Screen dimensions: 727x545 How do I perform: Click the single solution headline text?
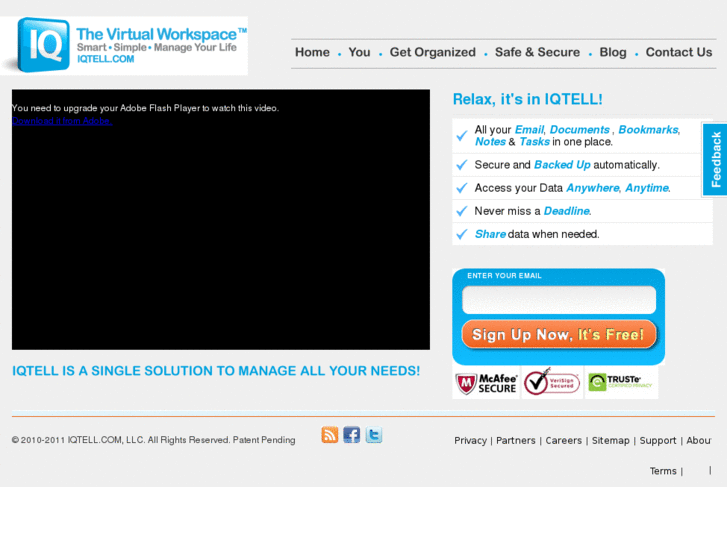click(216, 371)
